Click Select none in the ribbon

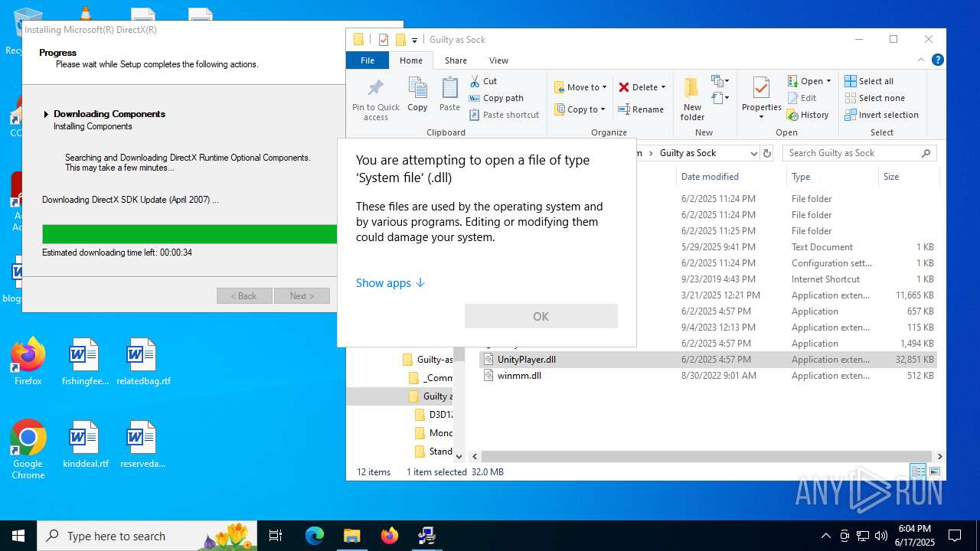point(874,98)
